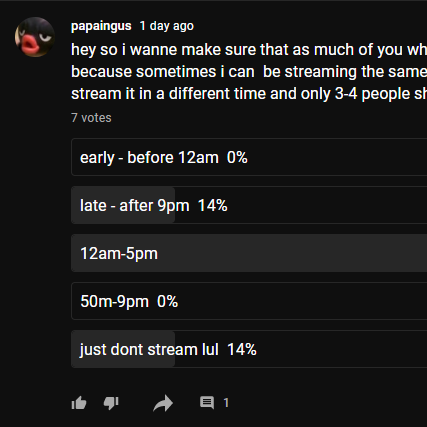Pick the '50m-9pm' poll choice
This screenshot has height=427, width=427.
249,301
